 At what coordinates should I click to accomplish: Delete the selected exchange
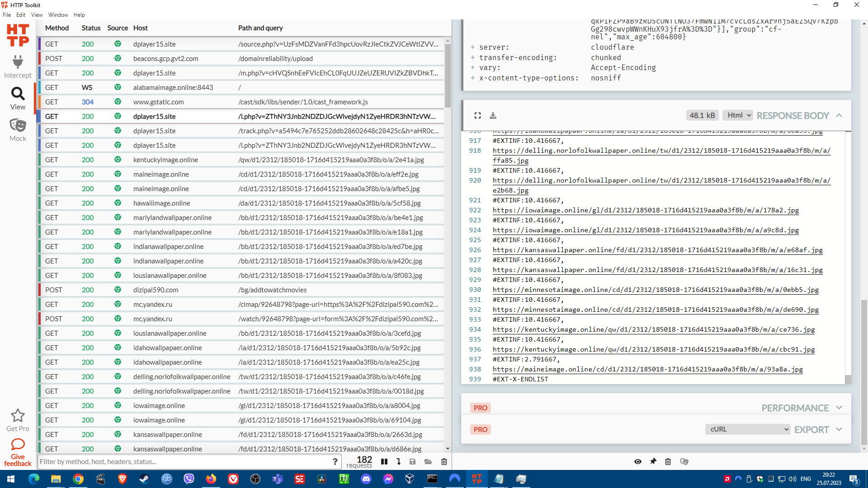click(x=668, y=461)
